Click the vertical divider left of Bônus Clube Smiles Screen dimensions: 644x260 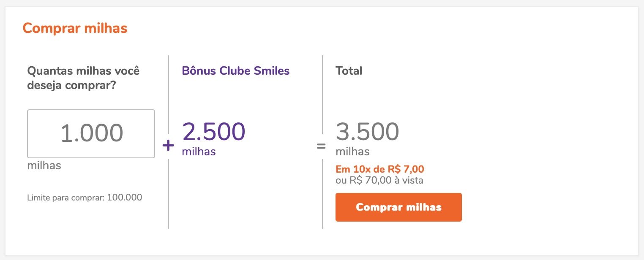pos(169,97)
